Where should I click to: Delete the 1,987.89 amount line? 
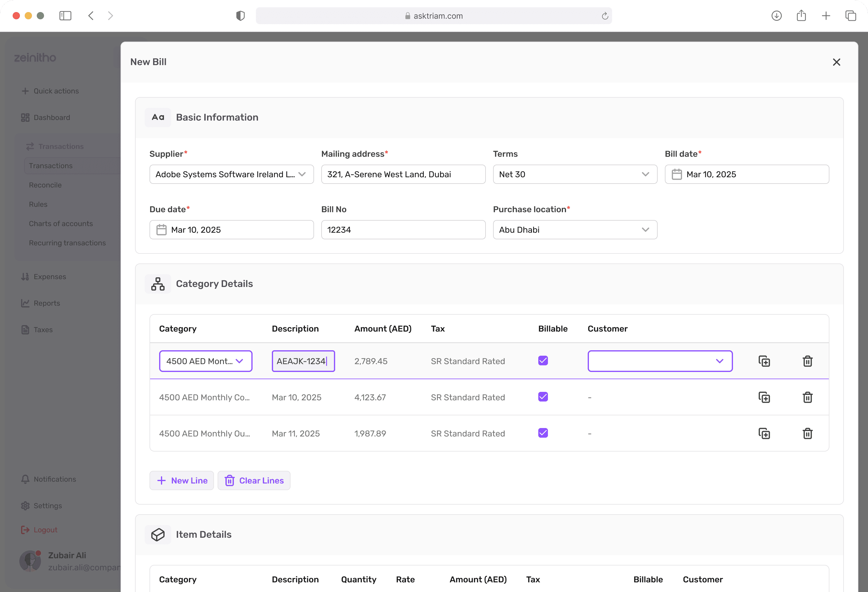coord(807,434)
